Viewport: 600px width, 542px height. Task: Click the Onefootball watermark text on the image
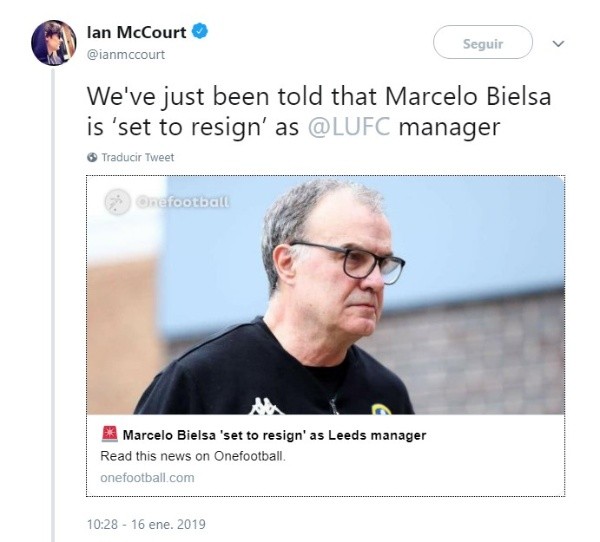coord(183,202)
